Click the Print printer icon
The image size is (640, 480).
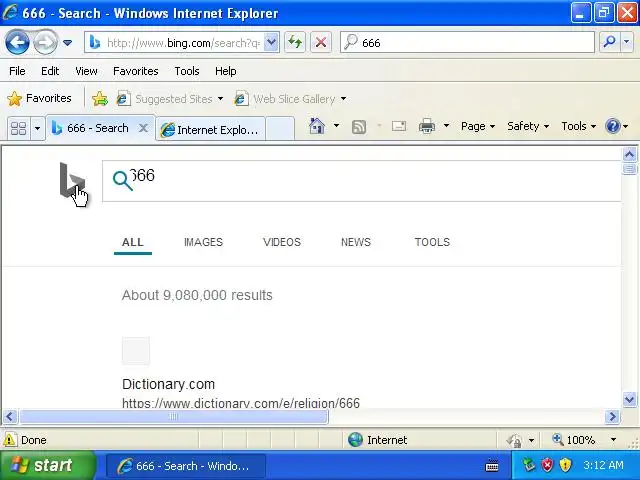pos(427,126)
